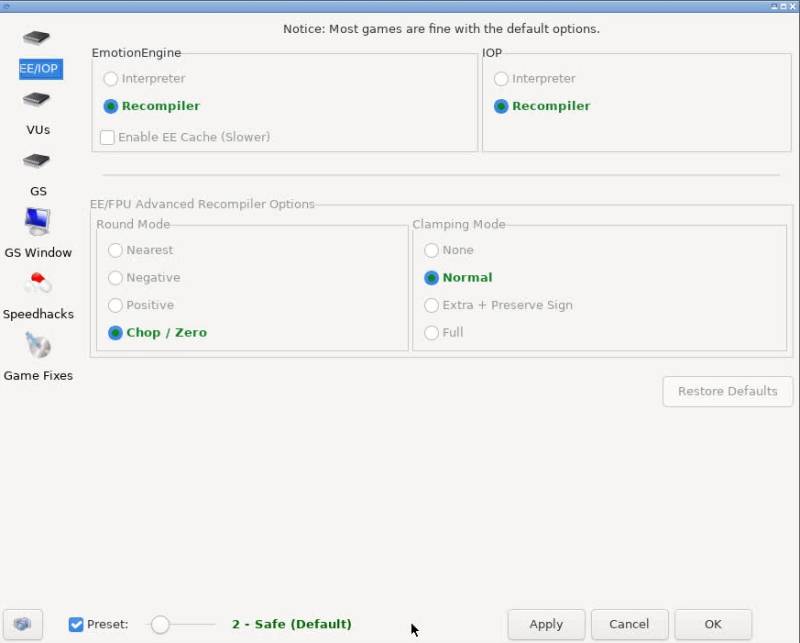This screenshot has width=800, height=643.
Task: Choose Nearest round mode
Action: pyautogui.click(x=115, y=250)
